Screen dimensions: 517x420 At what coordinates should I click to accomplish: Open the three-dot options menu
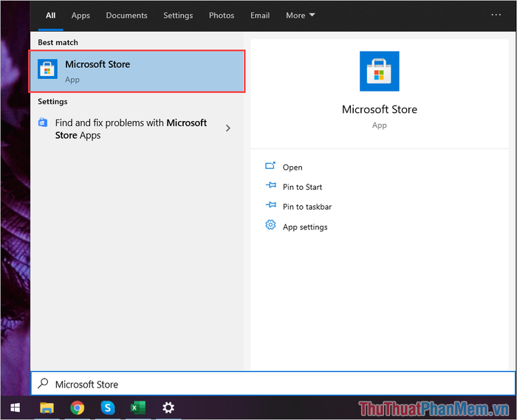(496, 15)
